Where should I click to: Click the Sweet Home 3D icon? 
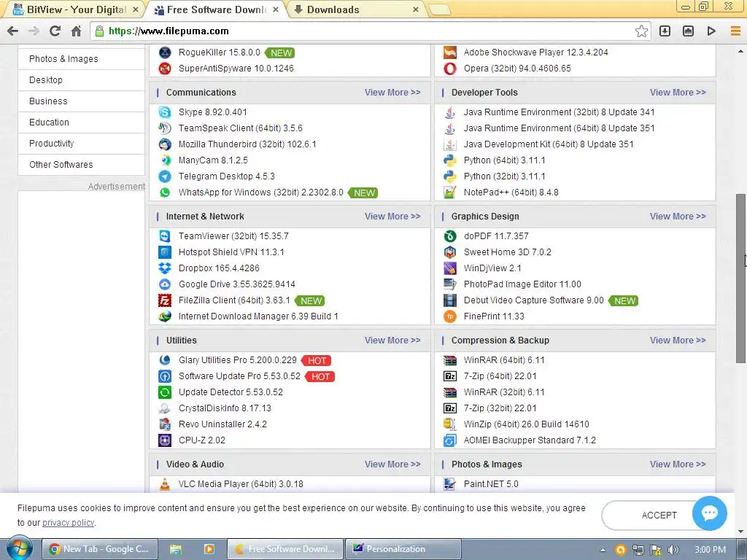[449, 252]
